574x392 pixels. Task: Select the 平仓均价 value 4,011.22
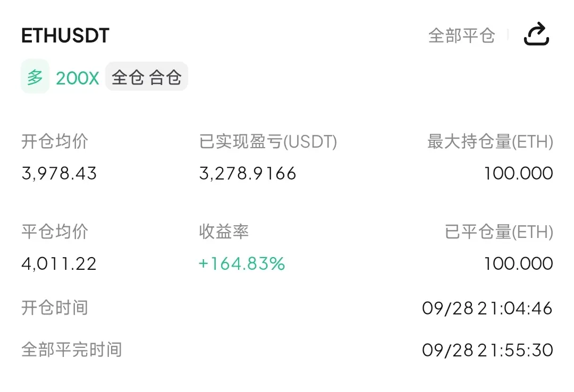59,264
